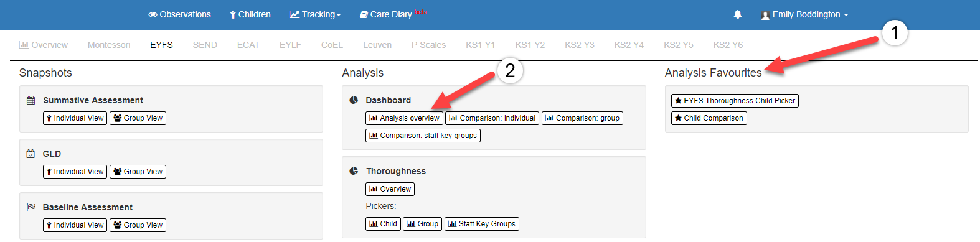Open Thoroughness Staff Key Groups picker

pyautogui.click(x=481, y=224)
